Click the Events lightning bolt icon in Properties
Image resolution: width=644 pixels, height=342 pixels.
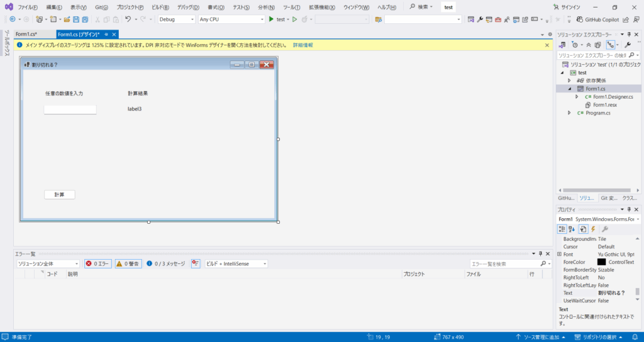pyautogui.click(x=593, y=229)
